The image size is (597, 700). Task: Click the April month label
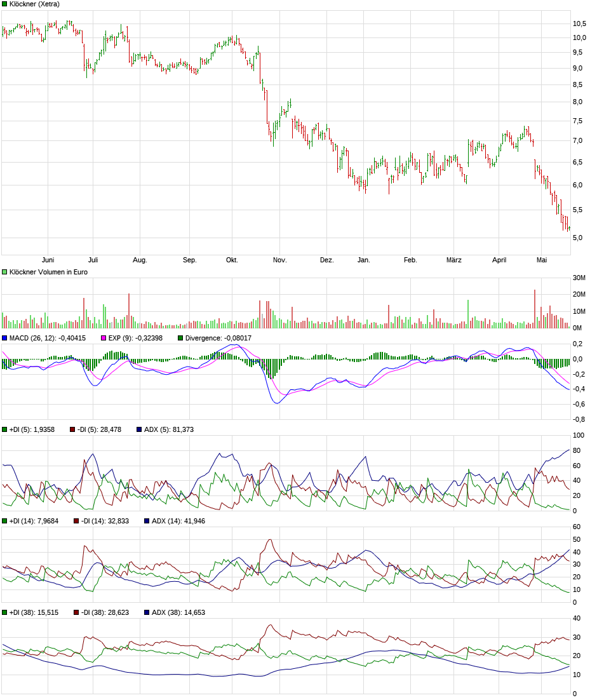[x=499, y=260]
